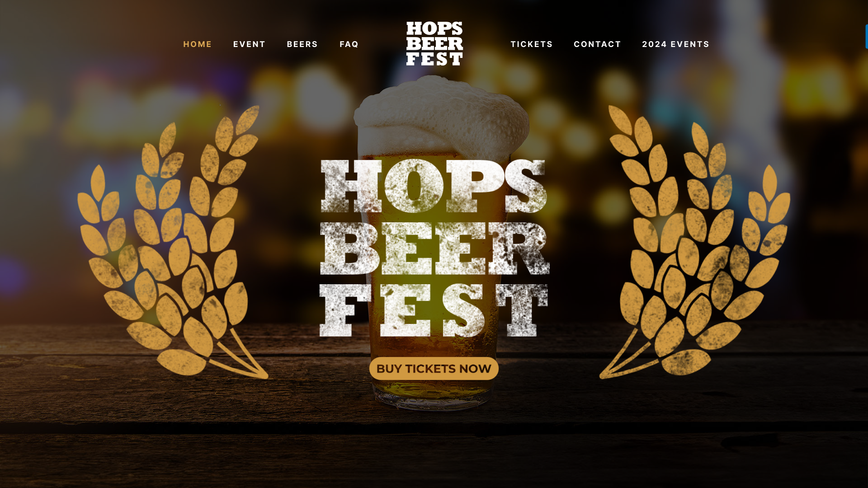
Task: Select BEERS in the top navigation
Action: 302,44
